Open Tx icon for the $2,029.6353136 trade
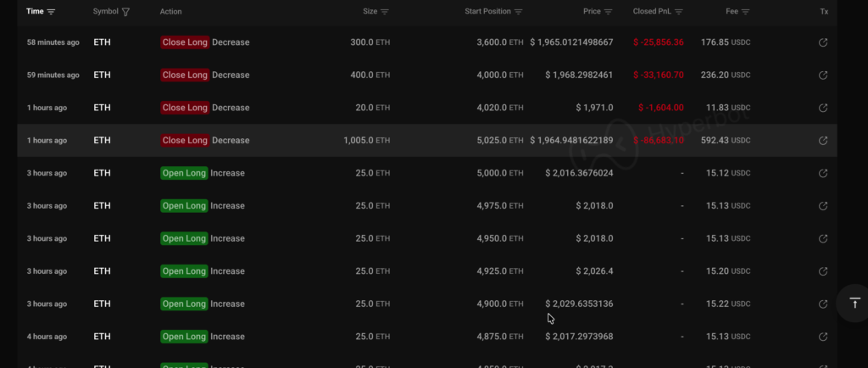The image size is (868, 368). [x=822, y=304]
